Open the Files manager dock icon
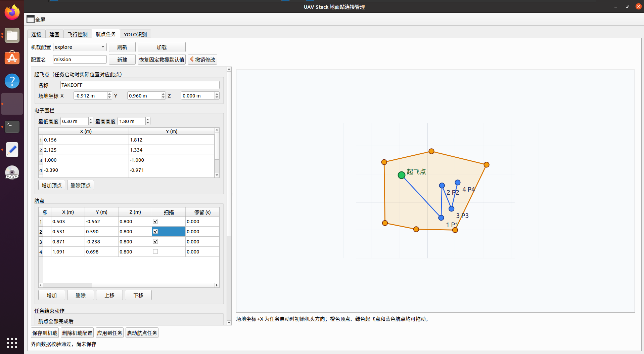The image size is (644, 354). pos(12,35)
